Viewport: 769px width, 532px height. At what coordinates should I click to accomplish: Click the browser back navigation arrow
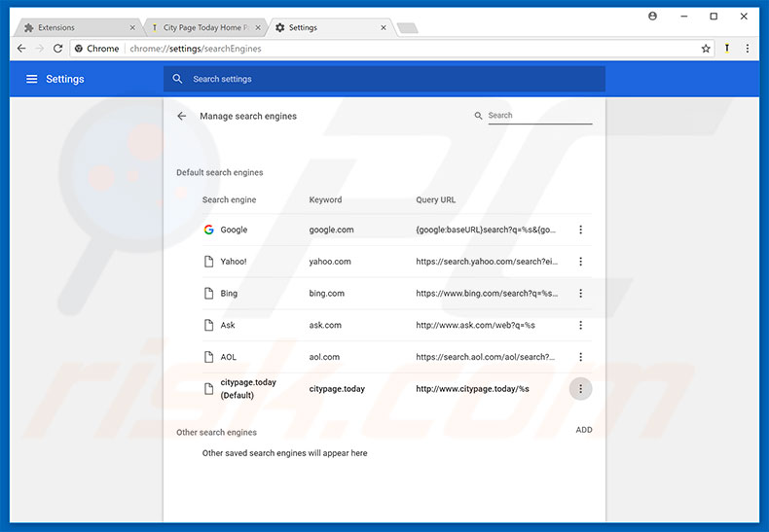[21, 49]
